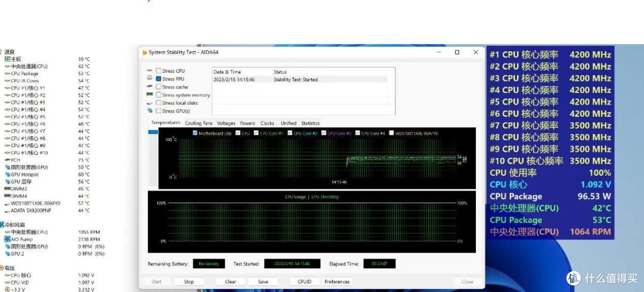
Task: Click the CPU chip icon beside Stress CPU
Action: [x=150, y=71]
